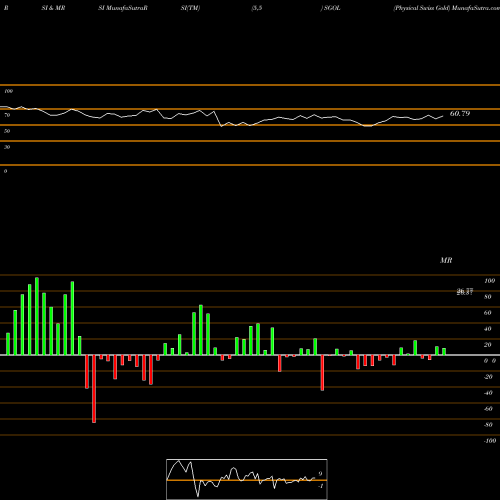Open the mini overview chart thumbnail
The image size is (500, 500).
point(247,479)
